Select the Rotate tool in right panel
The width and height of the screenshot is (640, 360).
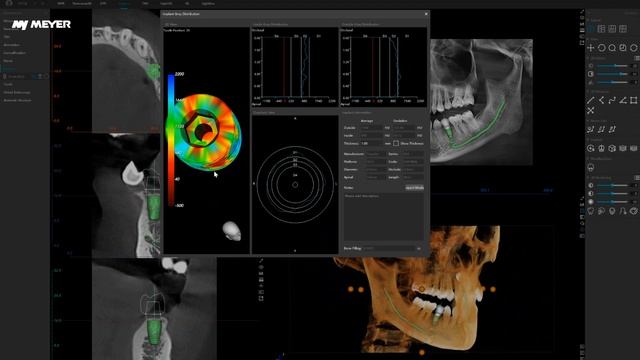[x=602, y=48]
